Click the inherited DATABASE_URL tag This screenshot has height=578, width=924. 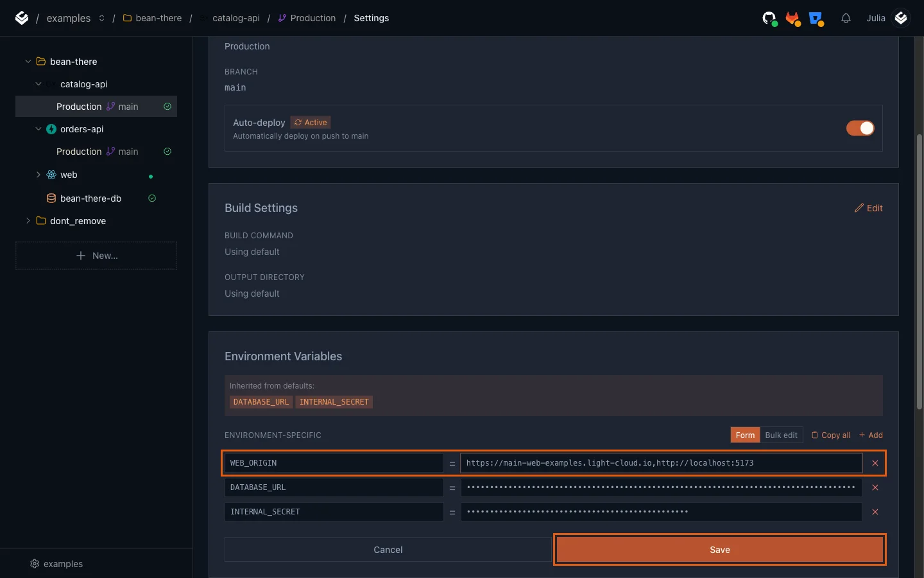click(x=261, y=402)
